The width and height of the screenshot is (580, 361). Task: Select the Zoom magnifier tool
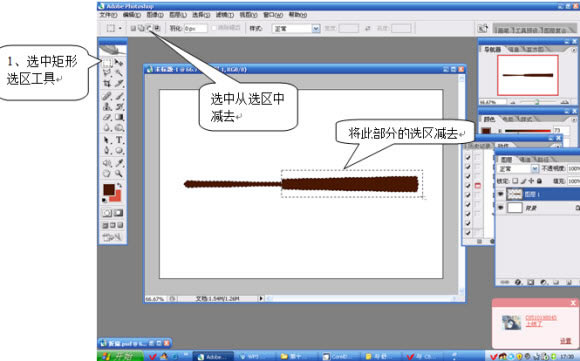tap(119, 173)
